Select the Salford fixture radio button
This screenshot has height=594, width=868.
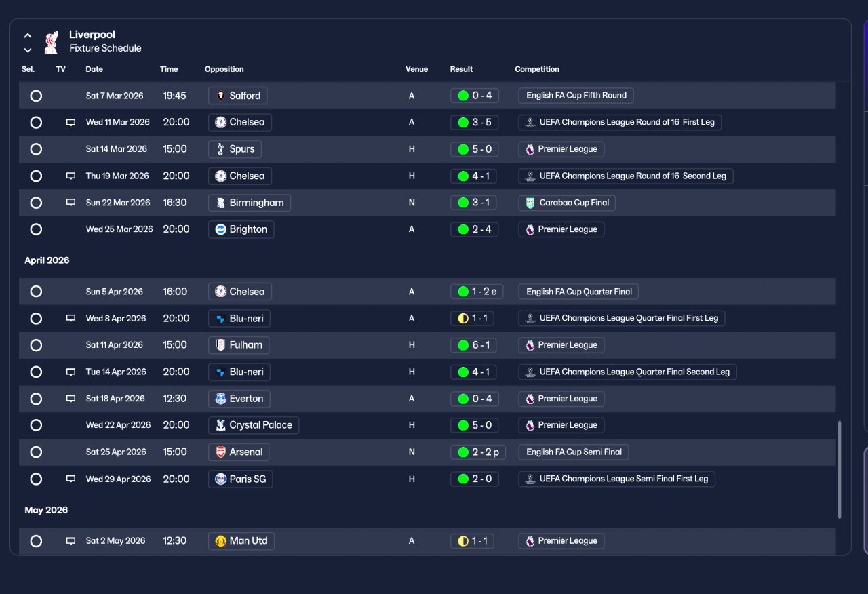coord(36,96)
